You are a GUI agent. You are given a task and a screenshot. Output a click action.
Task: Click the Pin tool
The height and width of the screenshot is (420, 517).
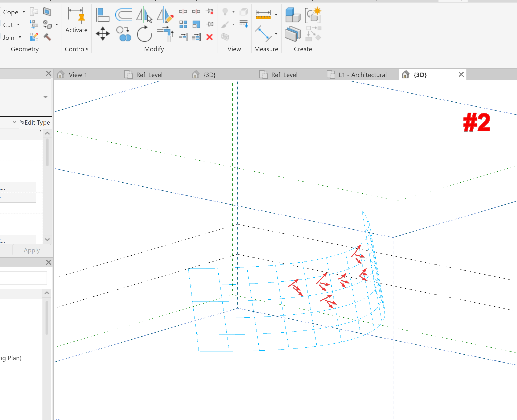[210, 24]
